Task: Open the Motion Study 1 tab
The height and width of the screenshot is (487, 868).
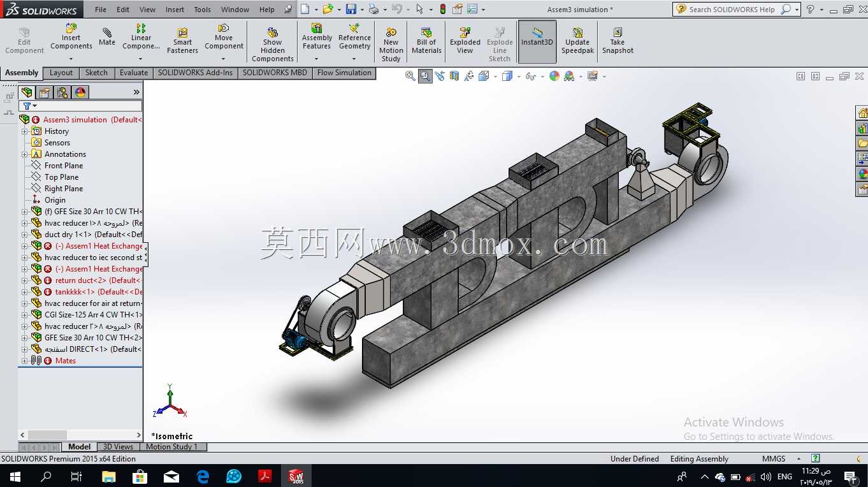Action: (x=171, y=447)
